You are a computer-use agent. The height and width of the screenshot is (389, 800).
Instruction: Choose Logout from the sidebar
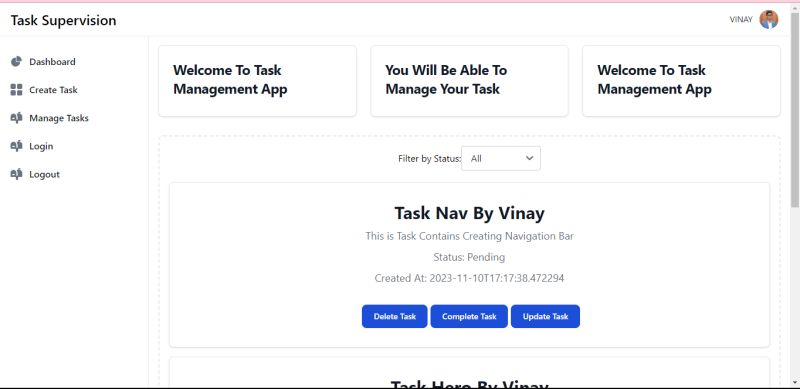44,174
